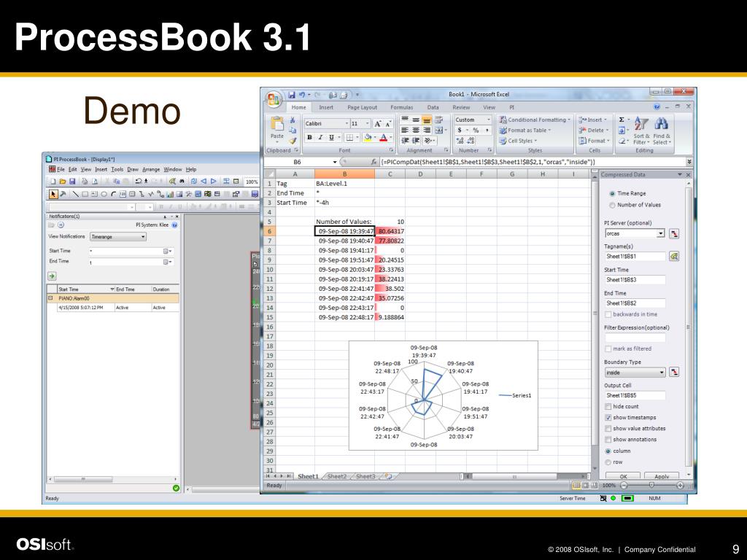Click the Revert time left blue arrow in ProcessBook
The width and height of the screenshot is (747, 560).
pos(204,182)
